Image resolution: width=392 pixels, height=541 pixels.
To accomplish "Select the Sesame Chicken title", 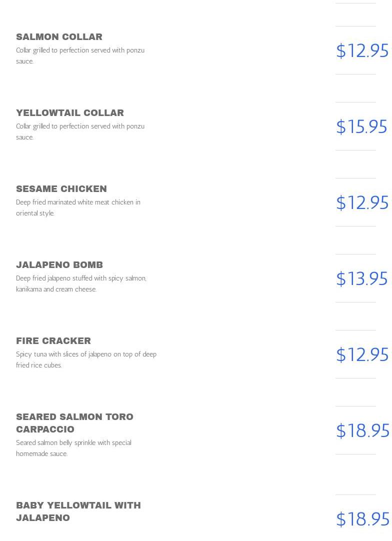I will point(61,188).
